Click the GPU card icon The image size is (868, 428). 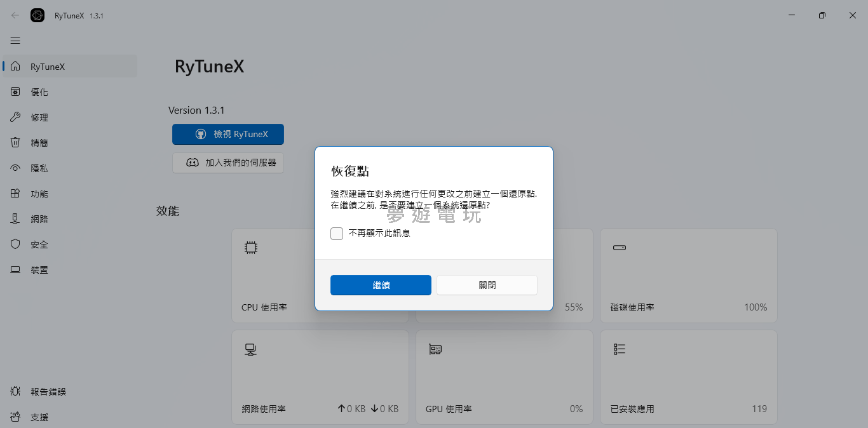(x=435, y=349)
